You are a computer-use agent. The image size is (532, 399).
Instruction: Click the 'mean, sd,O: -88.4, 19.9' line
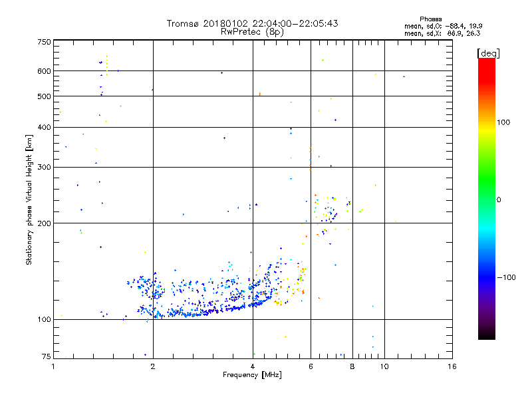click(443, 26)
